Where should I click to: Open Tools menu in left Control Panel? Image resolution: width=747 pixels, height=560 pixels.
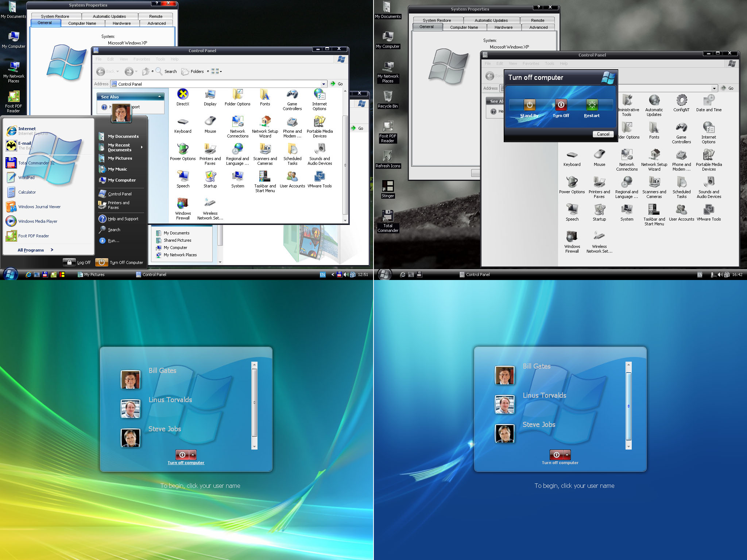tap(160, 59)
